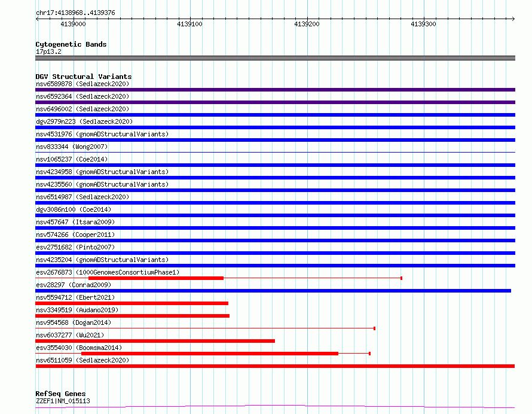Click the blue bar of nsv457647
Viewport: 532px width, 414px height.
275,228
